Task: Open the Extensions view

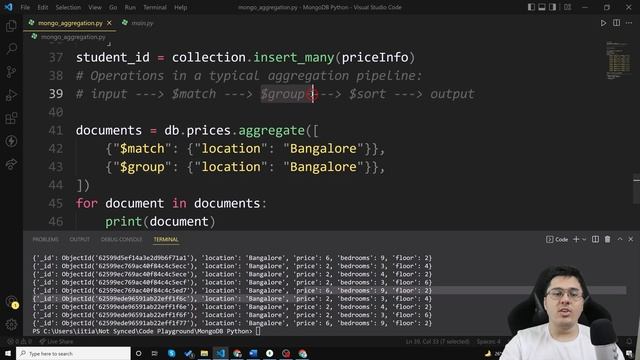Action: point(11,118)
